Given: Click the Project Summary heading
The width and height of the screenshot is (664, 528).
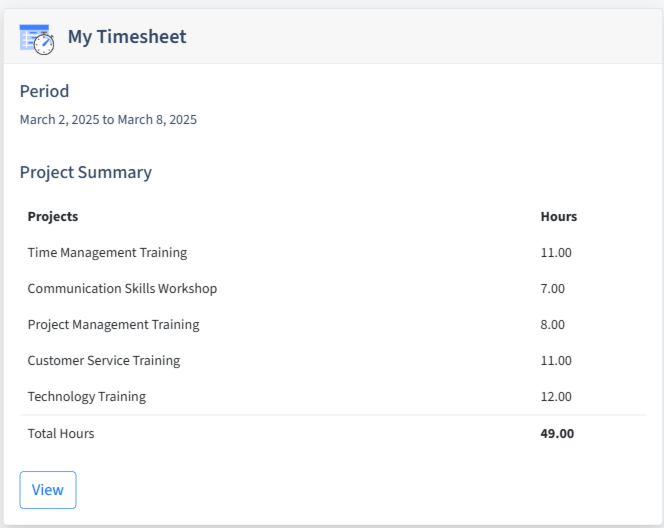Looking at the screenshot, I should point(86,172).
